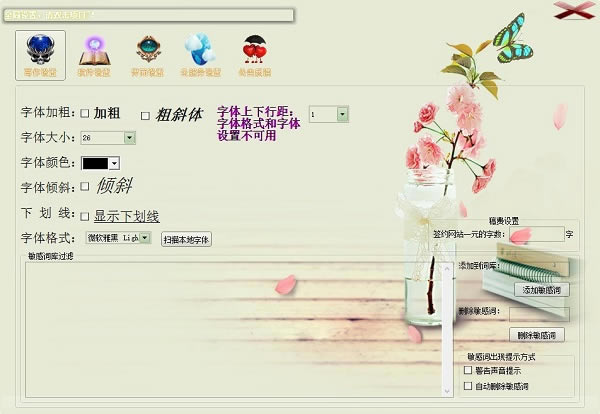Viewport: 600px width, 414px height.
Task: Enable 显示下划线 underline checkbox
Action: coord(85,216)
